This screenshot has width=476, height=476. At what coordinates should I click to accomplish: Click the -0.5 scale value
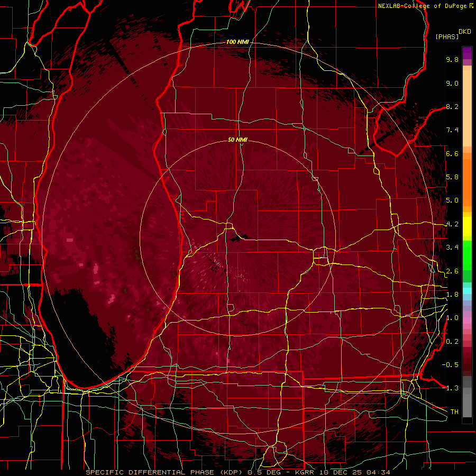(450, 365)
